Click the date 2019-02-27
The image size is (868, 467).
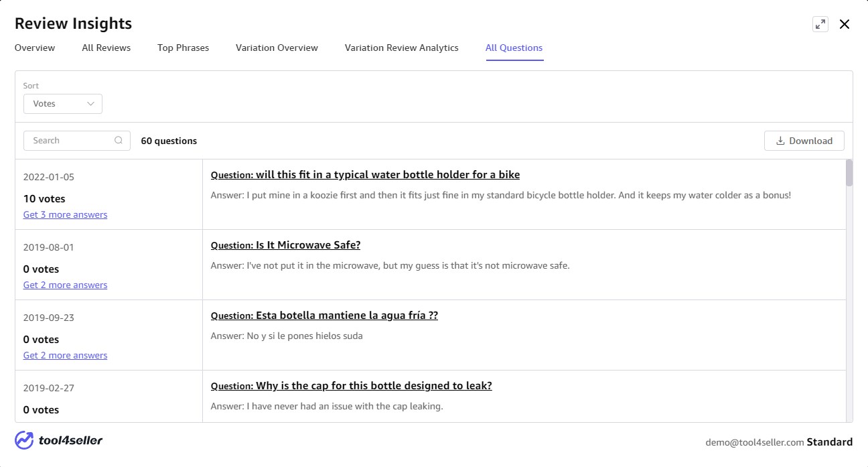[x=49, y=388]
